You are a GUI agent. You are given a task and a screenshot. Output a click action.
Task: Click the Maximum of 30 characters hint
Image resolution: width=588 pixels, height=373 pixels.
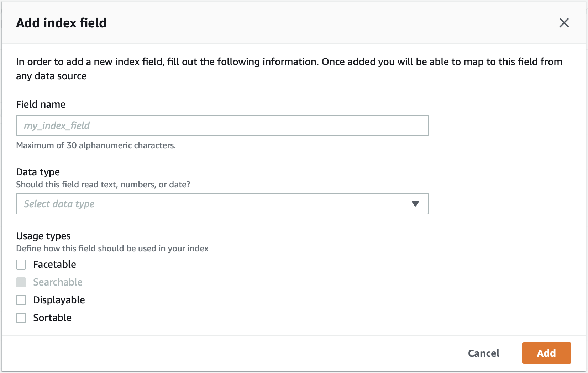coord(96,145)
